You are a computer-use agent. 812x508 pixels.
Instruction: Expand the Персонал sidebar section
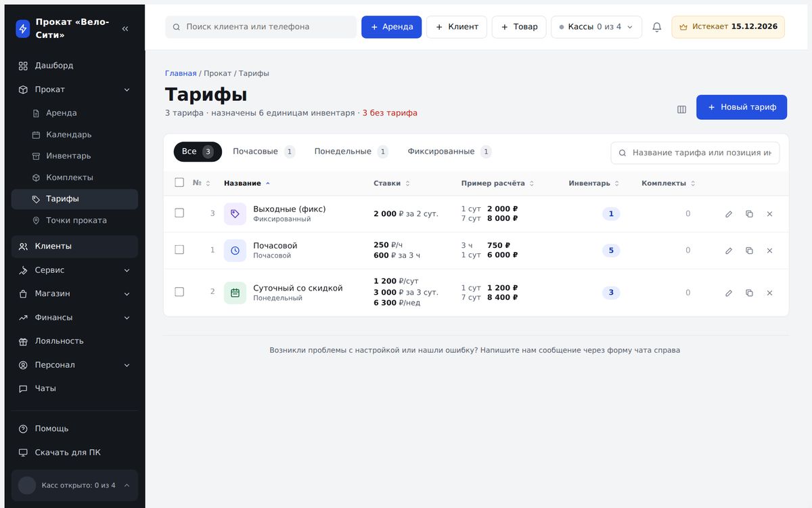pos(74,365)
